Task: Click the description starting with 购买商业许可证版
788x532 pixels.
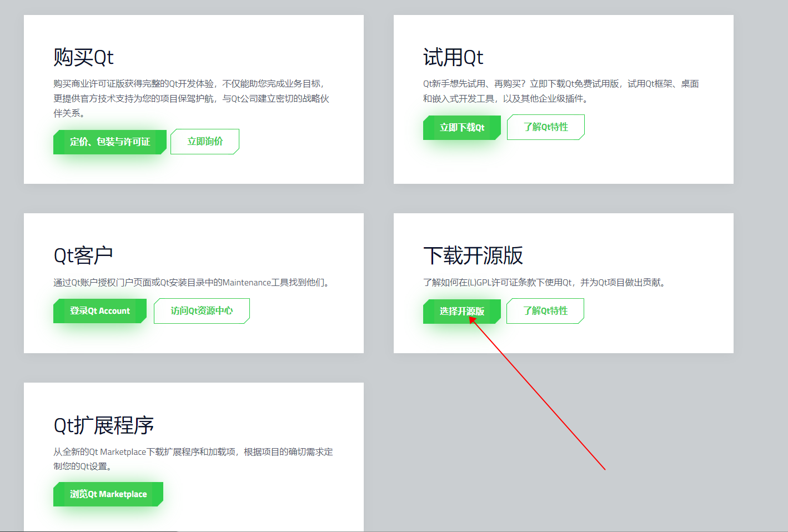Action: pyautogui.click(x=192, y=98)
